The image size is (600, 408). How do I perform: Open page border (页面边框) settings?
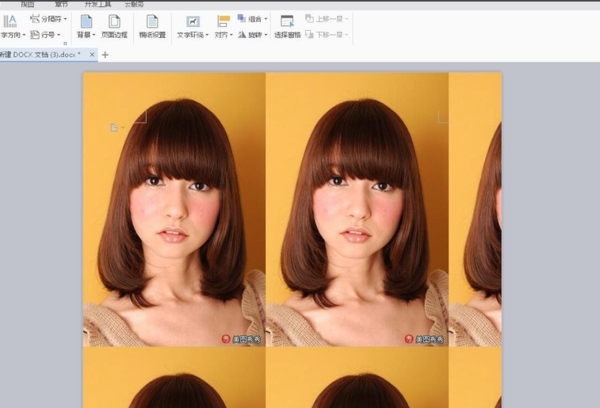(x=114, y=21)
